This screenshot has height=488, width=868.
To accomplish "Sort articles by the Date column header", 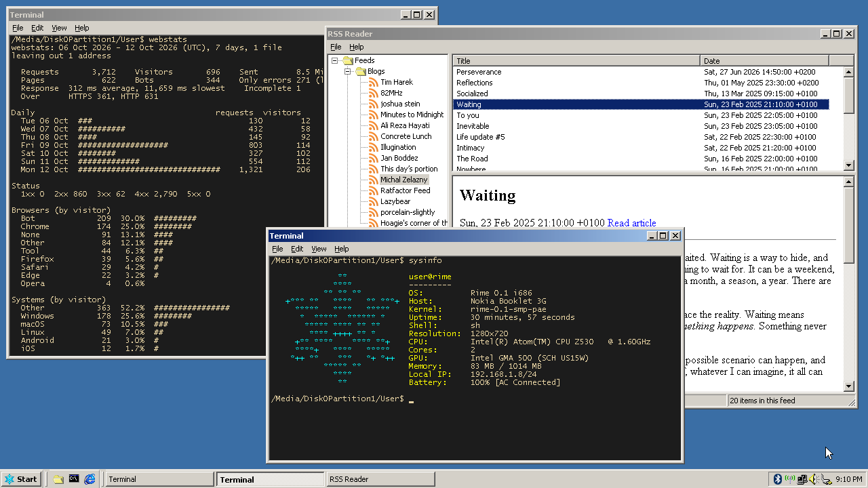I will click(x=765, y=61).
